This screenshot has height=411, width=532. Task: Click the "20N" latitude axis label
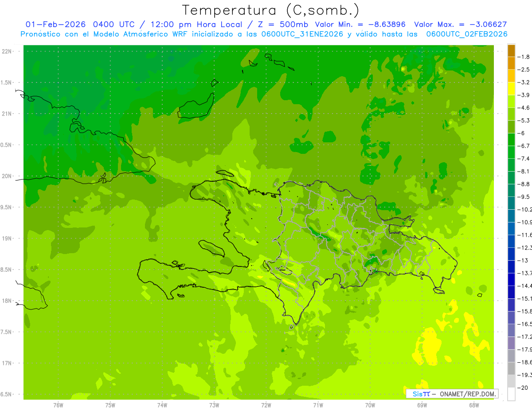point(7,176)
